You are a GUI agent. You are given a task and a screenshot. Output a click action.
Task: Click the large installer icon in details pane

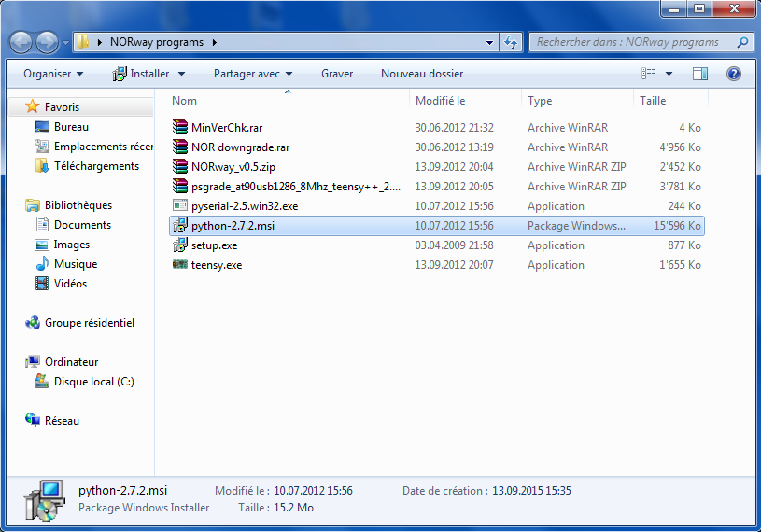point(44,500)
